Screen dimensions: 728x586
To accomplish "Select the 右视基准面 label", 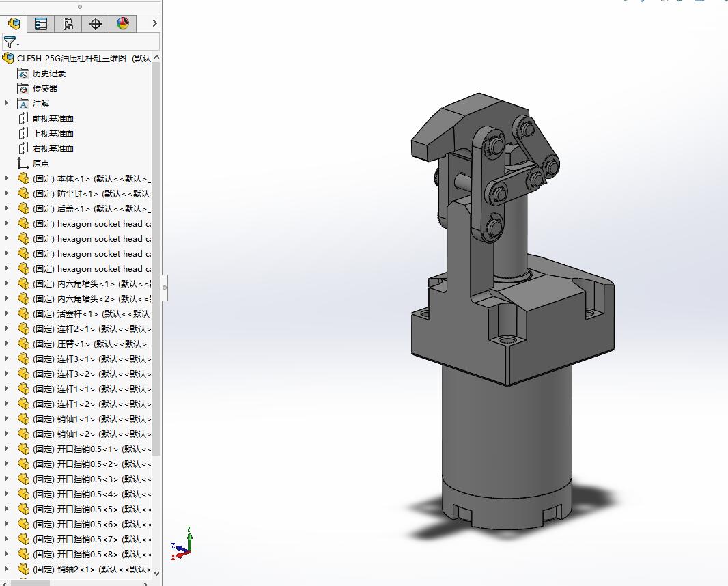I will point(53,148).
